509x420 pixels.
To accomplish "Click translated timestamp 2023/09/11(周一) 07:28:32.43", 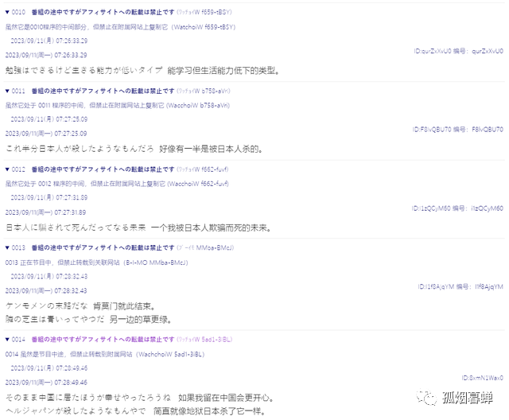I will 46,291.
